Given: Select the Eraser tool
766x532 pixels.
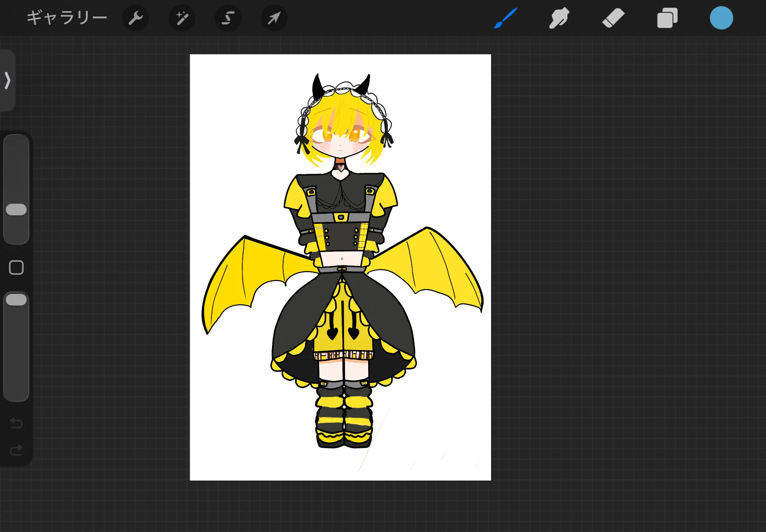Looking at the screenshot, I should (613, 18).
